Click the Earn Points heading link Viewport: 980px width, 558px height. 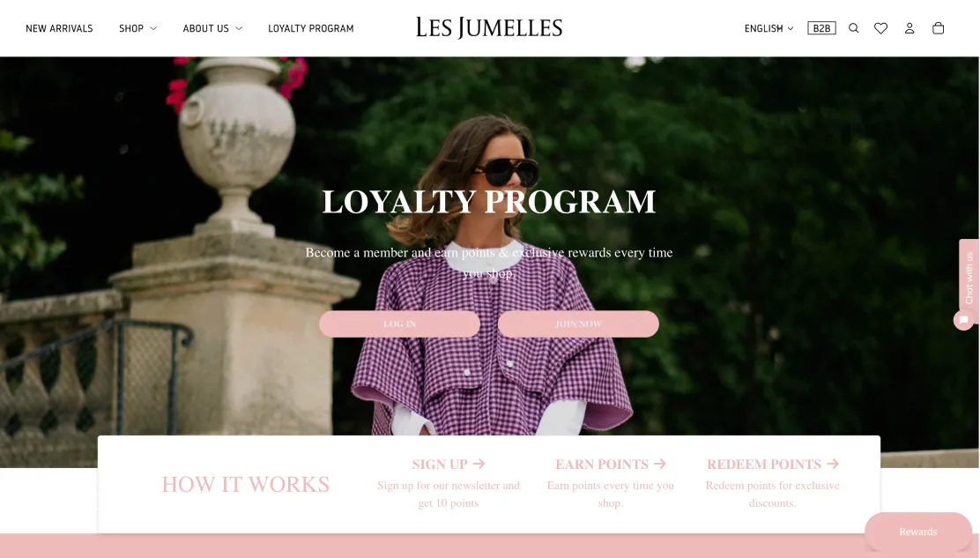pos(601,465)
